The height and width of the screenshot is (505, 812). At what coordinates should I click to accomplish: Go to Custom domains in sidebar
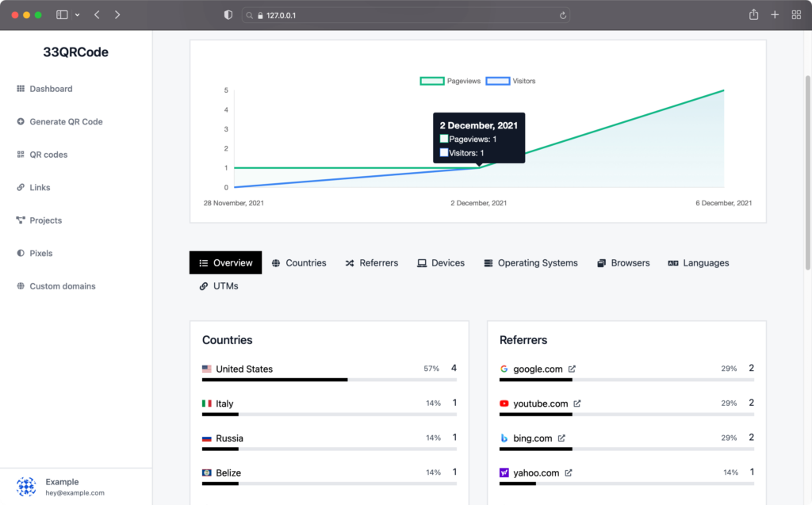[x=62, y=286]
